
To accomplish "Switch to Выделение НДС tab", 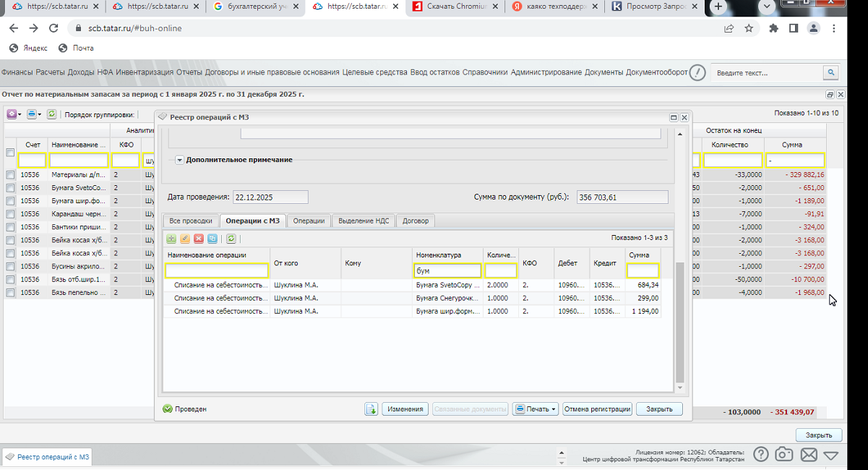I will (364, 221).
